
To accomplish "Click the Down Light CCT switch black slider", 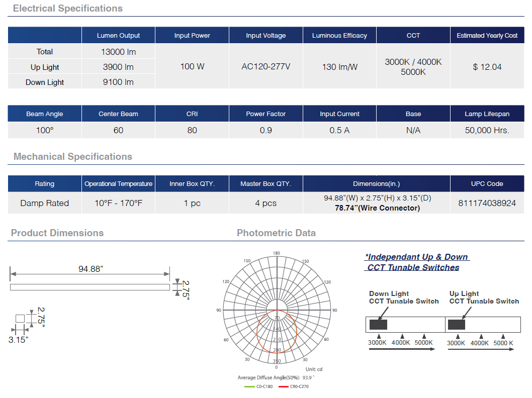I will 378,325.
